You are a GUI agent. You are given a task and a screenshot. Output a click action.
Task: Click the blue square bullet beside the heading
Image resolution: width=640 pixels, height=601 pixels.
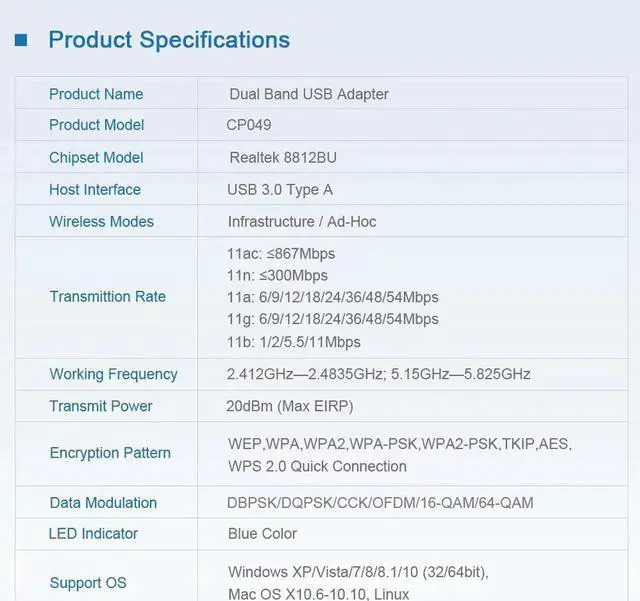[x=21, y=40]
